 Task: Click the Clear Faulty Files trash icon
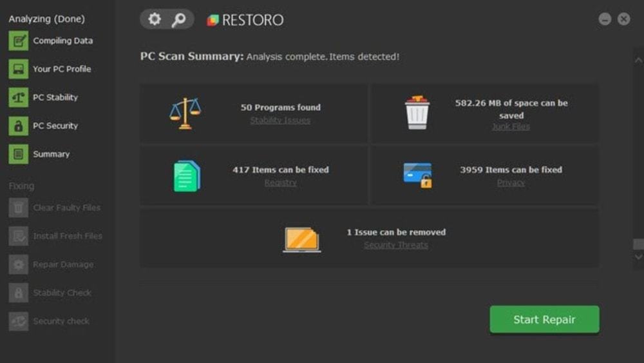19,208
